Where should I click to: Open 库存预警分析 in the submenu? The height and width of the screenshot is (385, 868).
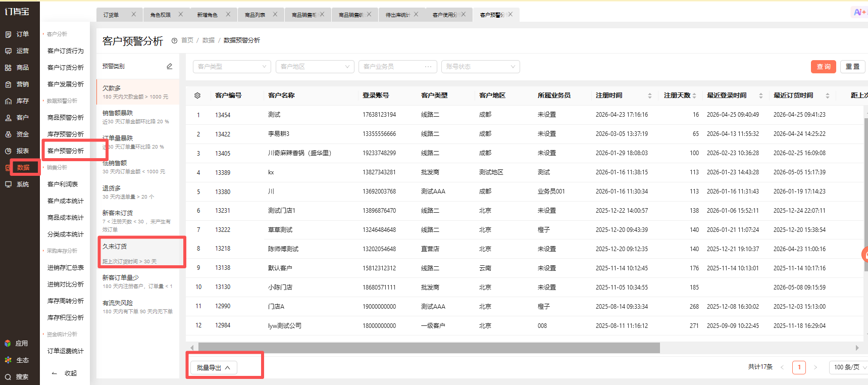click(x=66, y=134)
